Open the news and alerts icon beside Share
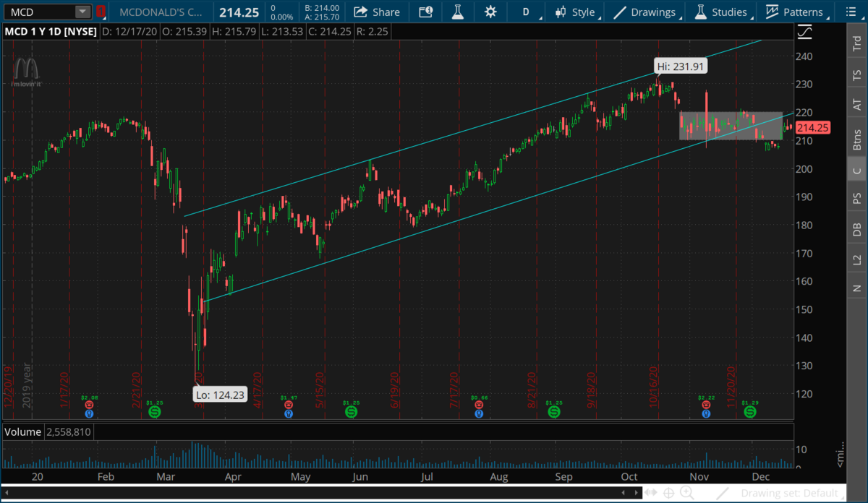 click(x=425, y=12)
